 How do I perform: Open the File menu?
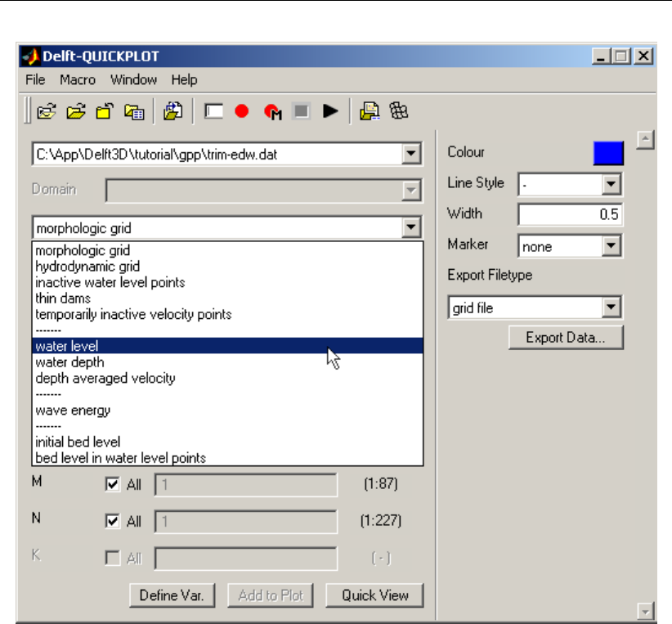point(35,80)
